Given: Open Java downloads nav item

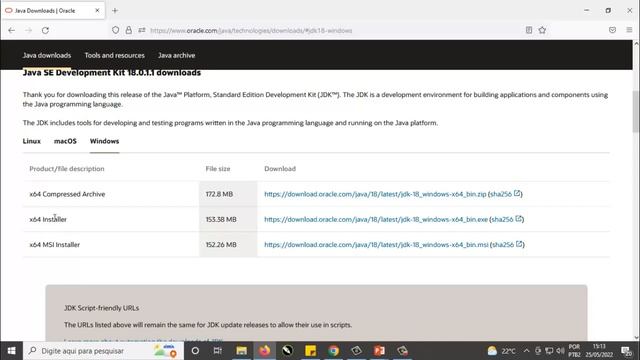Looking at the screenshot, I should [x=47, y=55].
